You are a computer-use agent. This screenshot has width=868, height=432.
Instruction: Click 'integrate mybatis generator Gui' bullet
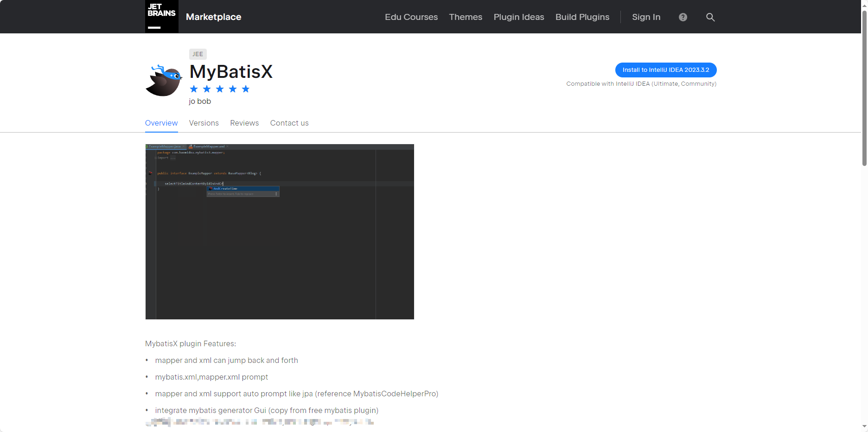[267, 410]
